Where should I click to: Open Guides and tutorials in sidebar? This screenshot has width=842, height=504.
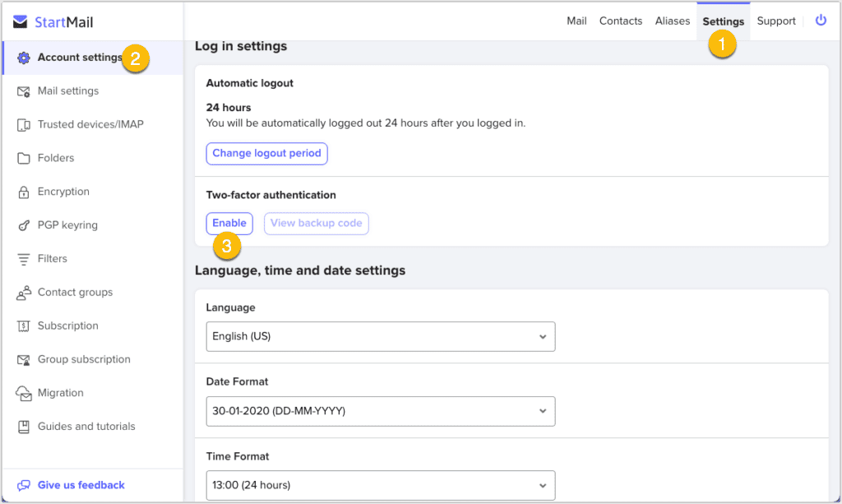coord(86,427)
